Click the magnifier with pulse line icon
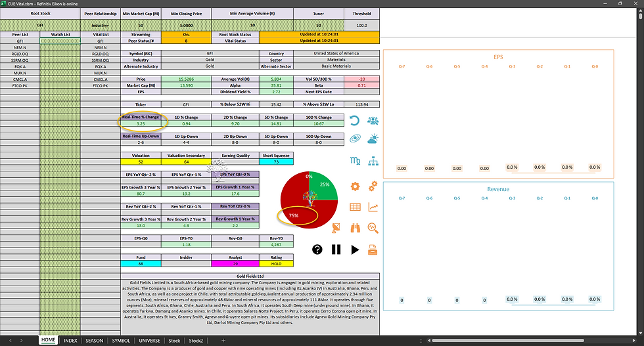The width and height of the screenshot is (644, 346). point(373,228)
